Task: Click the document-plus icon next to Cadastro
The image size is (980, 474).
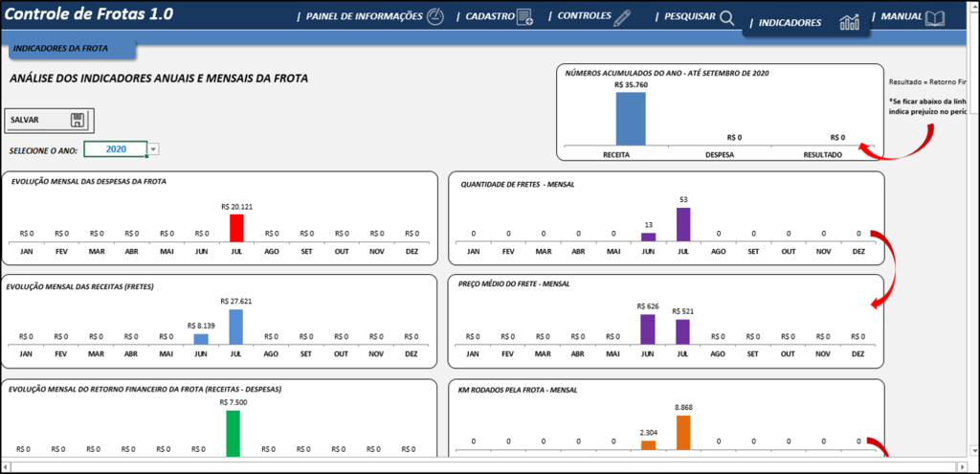Action: coord(524,17)
